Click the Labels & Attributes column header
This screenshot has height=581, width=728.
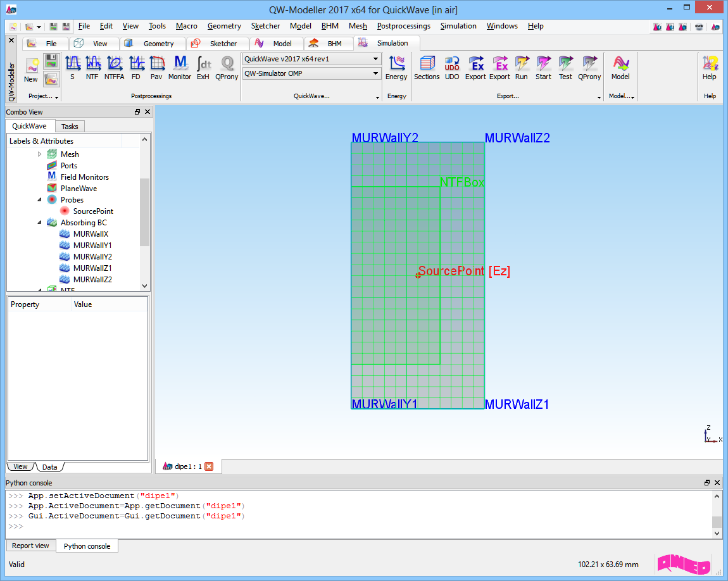pos(64,141)
